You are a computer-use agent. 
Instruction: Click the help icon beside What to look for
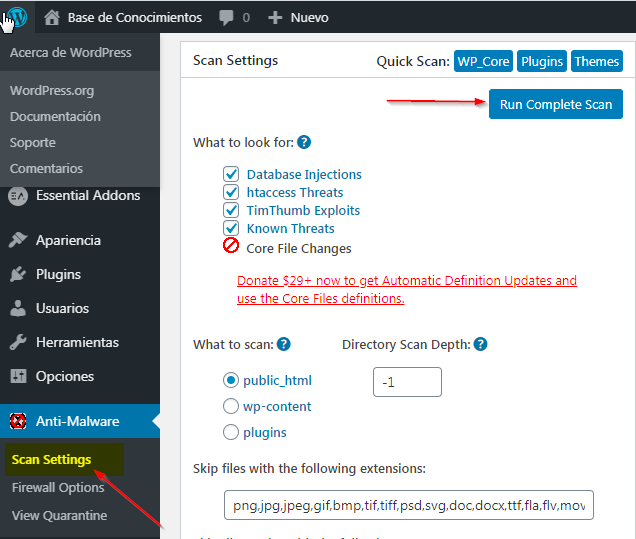click(x=304, y=143)
